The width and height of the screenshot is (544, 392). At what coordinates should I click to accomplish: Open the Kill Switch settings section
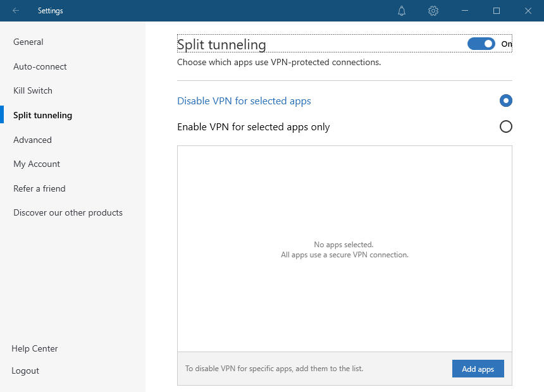coord(32,90)
